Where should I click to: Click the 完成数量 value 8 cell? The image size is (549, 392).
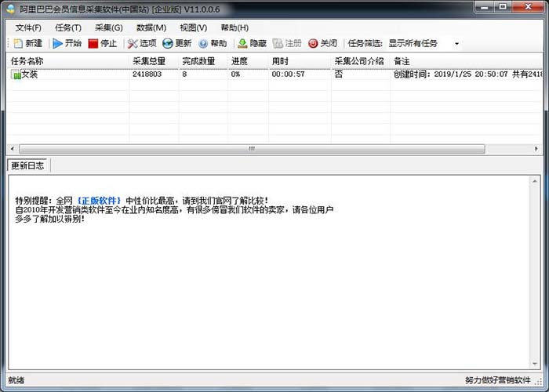(x=184, y=74)
